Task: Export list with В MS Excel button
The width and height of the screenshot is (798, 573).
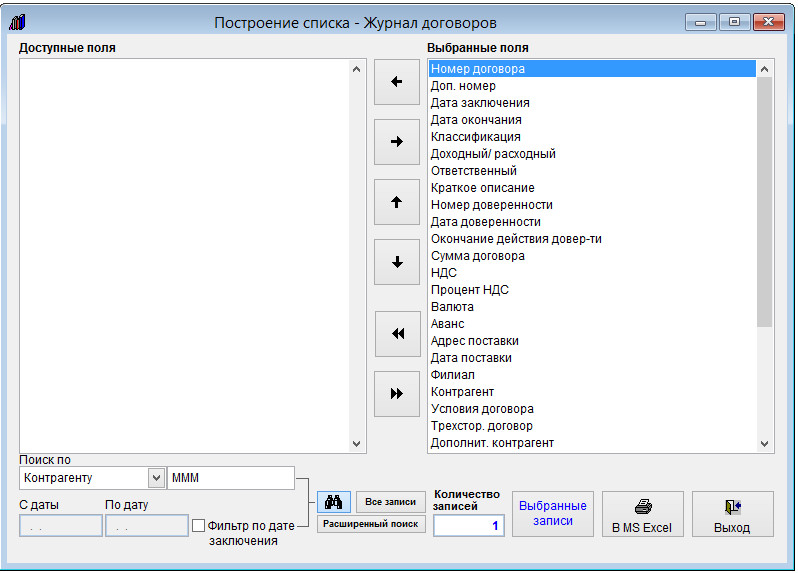Action: tap(642, 514)
